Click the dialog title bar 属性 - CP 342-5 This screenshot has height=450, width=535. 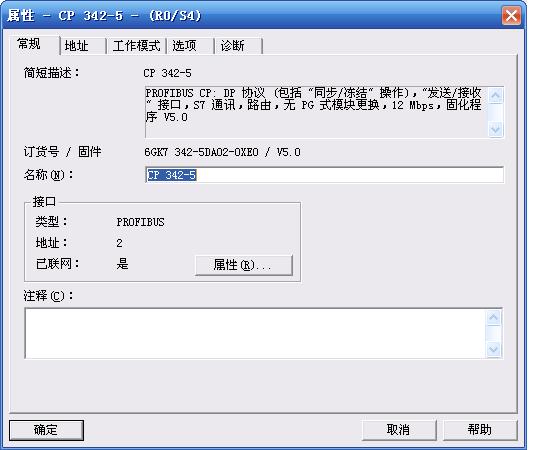tap(104, 16)
